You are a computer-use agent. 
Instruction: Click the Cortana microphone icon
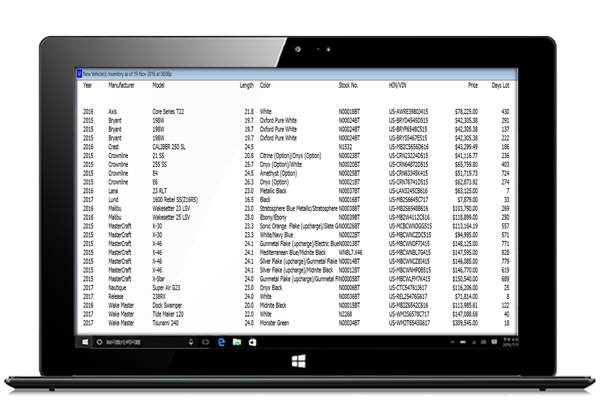(191, 342)
